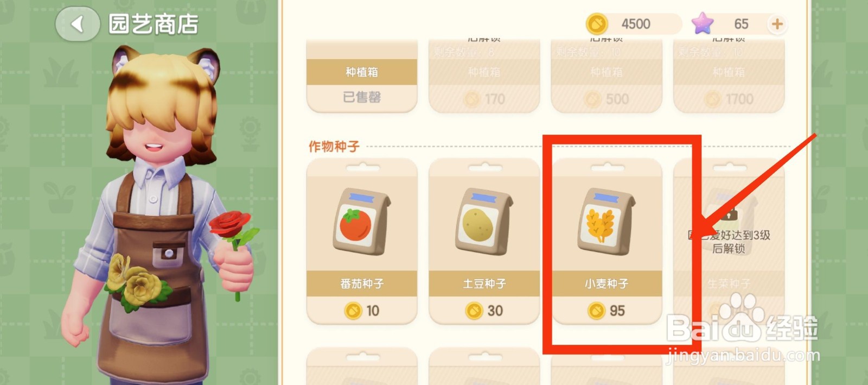The width and height of the screenshot is (868, 385).
Task: Tap the plus icon to add stars
Action: click(777, 24)
